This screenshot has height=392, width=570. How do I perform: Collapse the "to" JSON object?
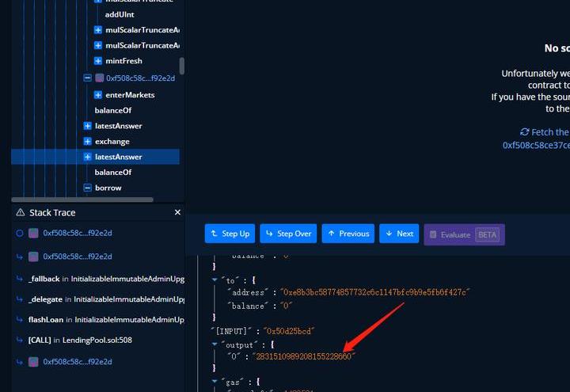215,279
